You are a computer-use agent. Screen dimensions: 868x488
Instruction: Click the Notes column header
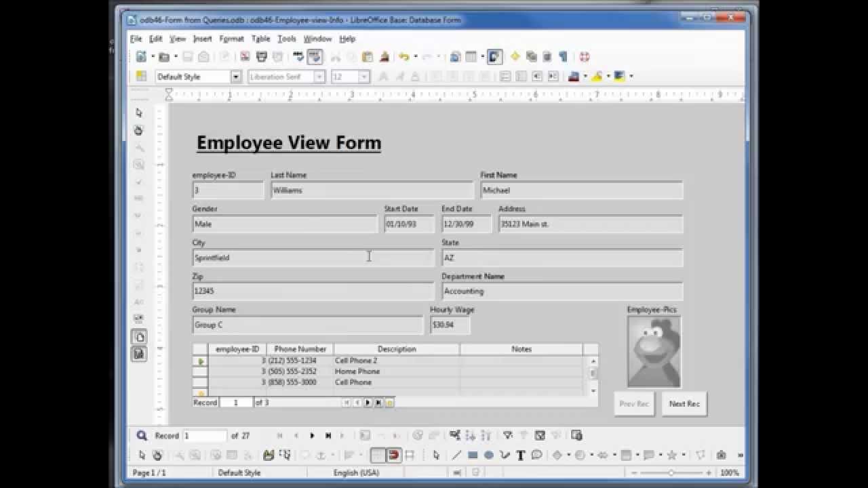[521, 349]
